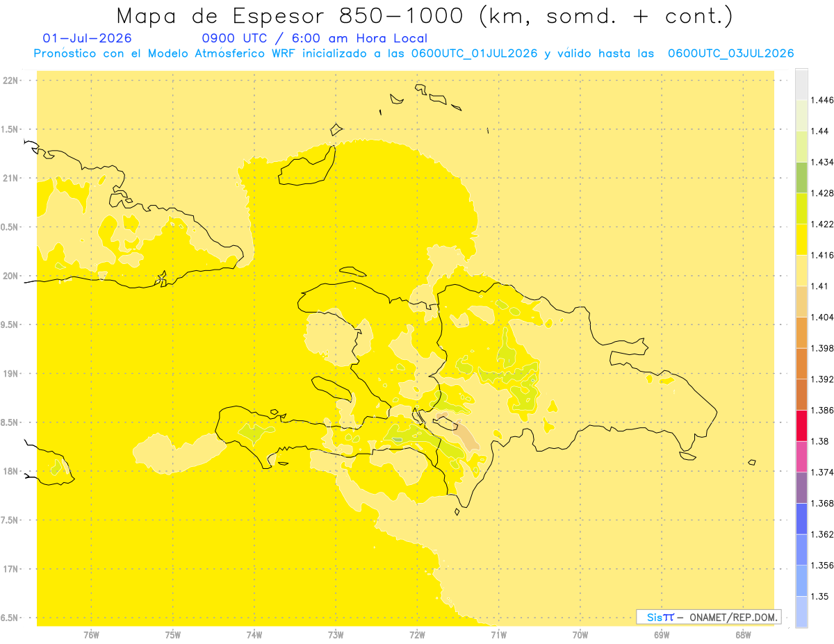Click the longitude label '69W'
This screenshot has height=644, width=834.
tap(662, 634)
